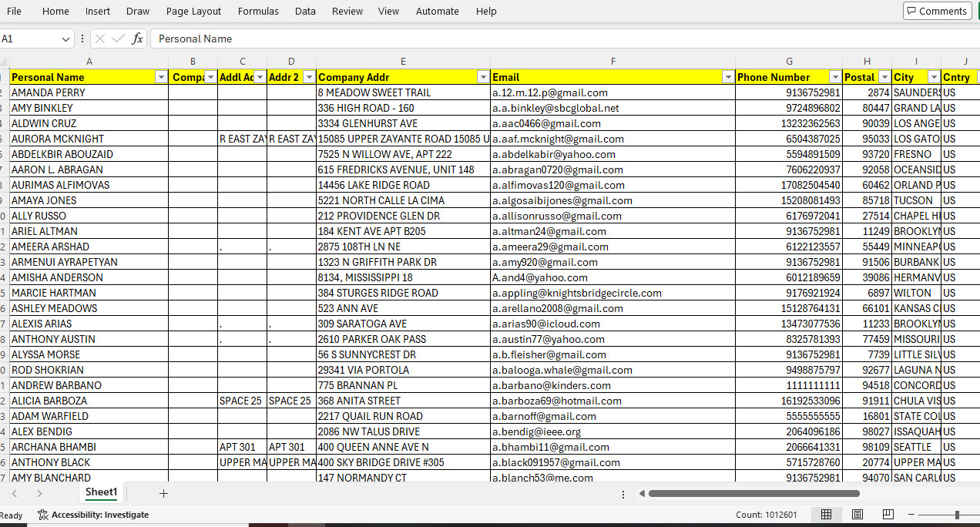This screenshot has width=980, height=527.
Task: Select cell AMANDA PERRY
Action: pyautogui.click(x=89, y=92)
